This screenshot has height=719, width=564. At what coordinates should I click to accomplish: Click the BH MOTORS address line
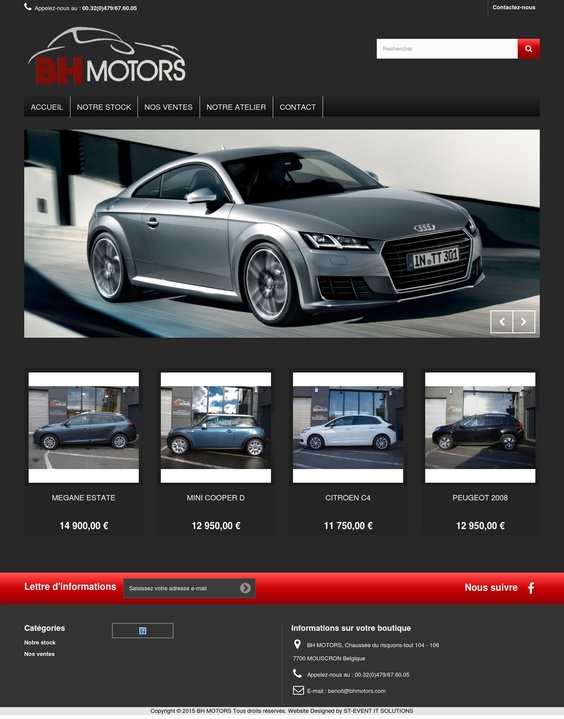click(373, 645)
